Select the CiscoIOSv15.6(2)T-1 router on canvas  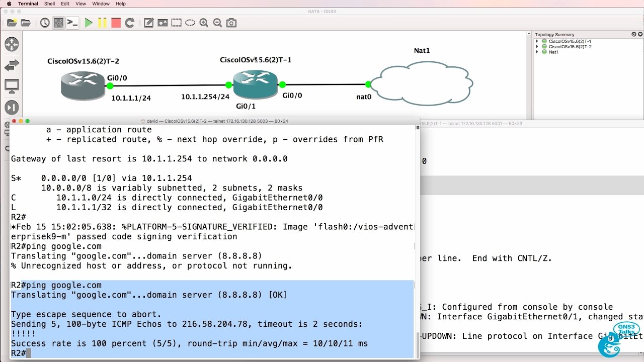255,84
